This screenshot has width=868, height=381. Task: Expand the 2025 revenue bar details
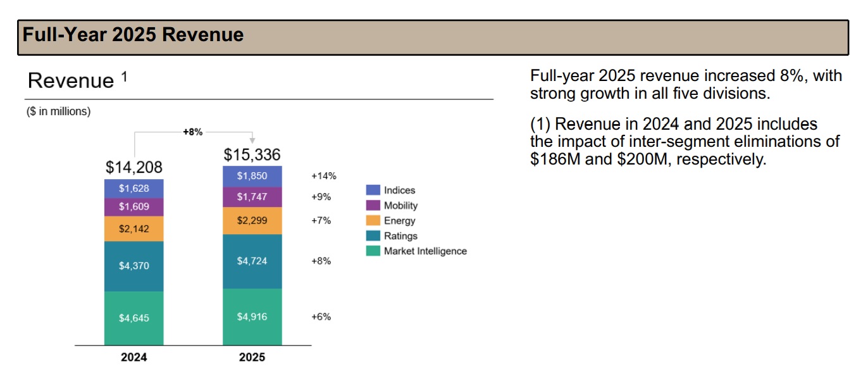coord(252,253)
